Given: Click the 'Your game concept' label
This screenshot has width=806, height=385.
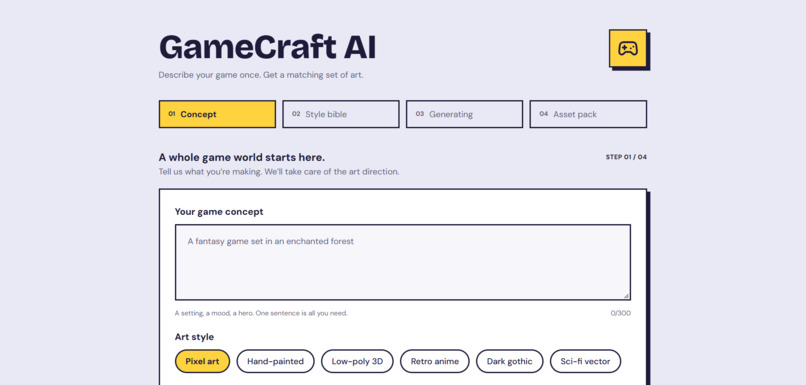Looking at the screenshot, I should (219, 212).
